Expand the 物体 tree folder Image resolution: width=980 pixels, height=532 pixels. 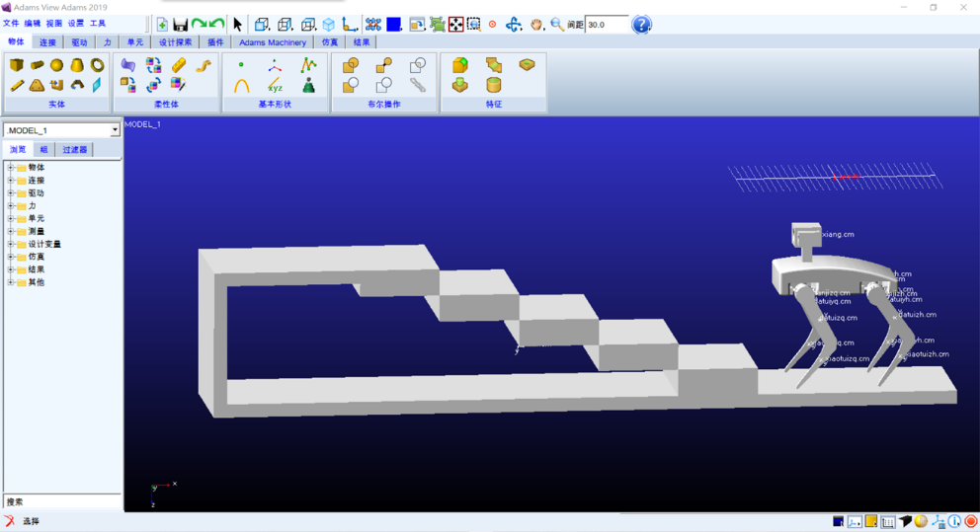click(x=11, y=168)
